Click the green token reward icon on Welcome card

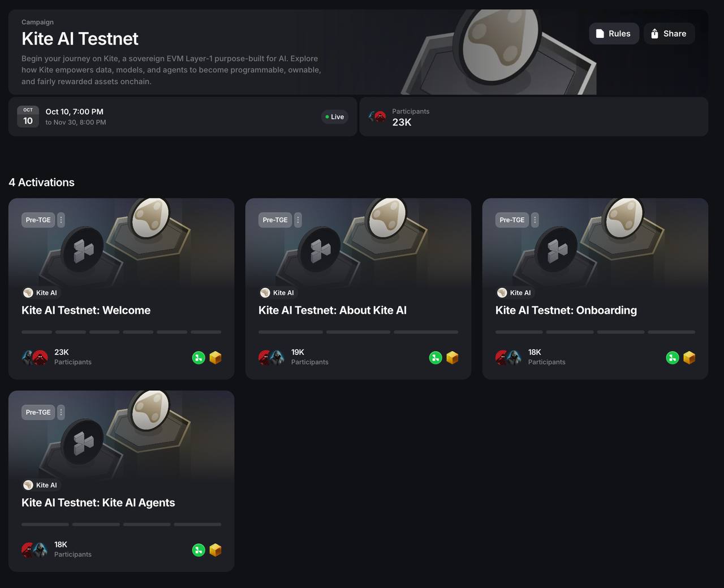pos(199,358)
